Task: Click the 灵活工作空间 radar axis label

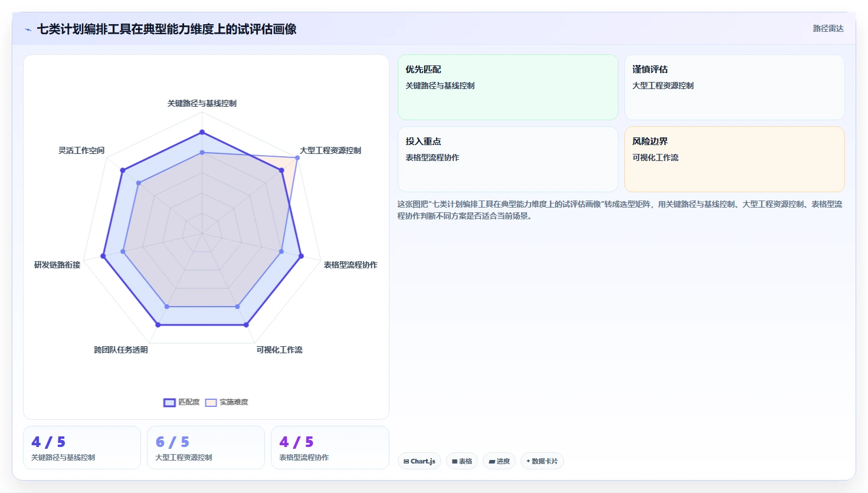Action: (81, 150)
